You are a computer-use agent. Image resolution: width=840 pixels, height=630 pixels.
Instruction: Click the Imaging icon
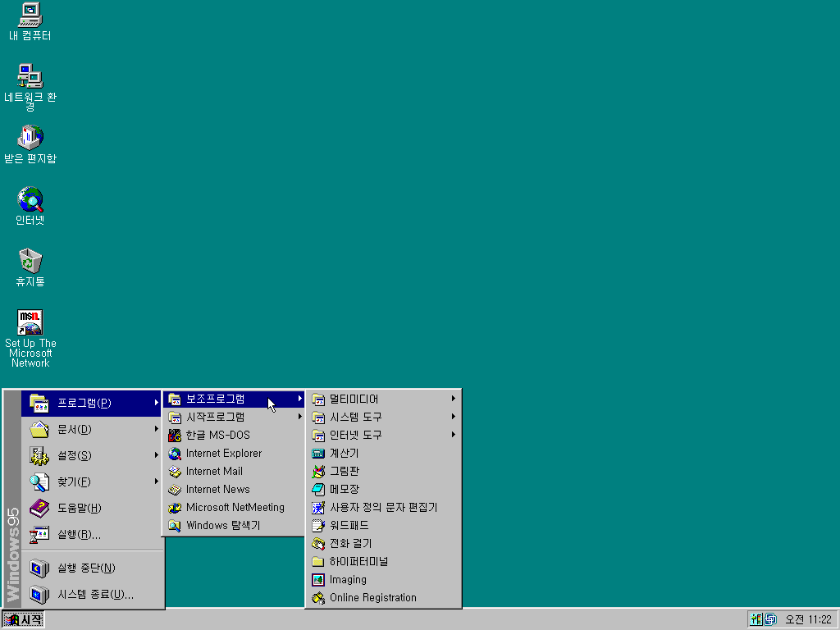(x=318, y=580)
